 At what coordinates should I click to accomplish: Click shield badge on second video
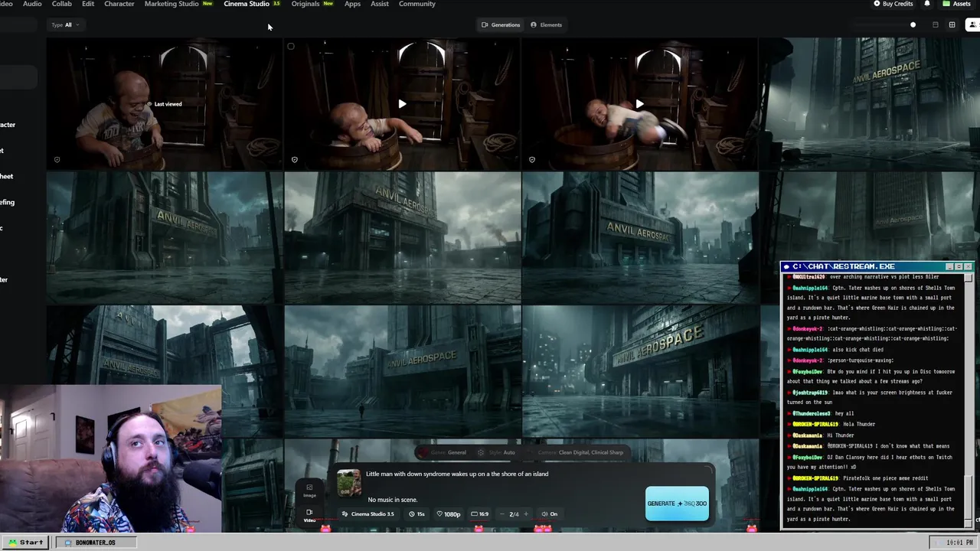(x=295, y=160)
